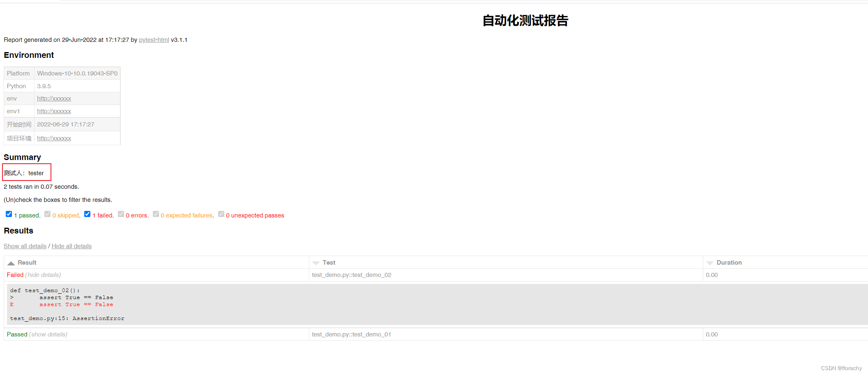868x375 pixels.
Task: Toggle the '0 unexpected passes' checkbox
Action: click(x=221, y=214)
